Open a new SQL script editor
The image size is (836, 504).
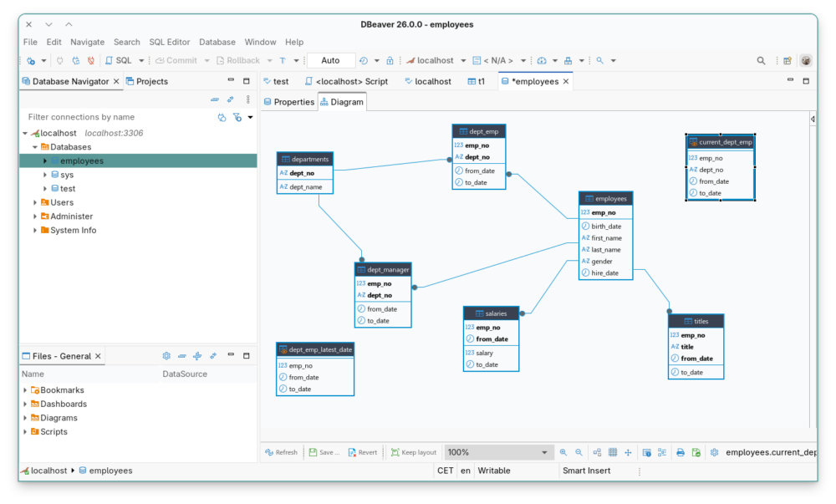point(119,61)
